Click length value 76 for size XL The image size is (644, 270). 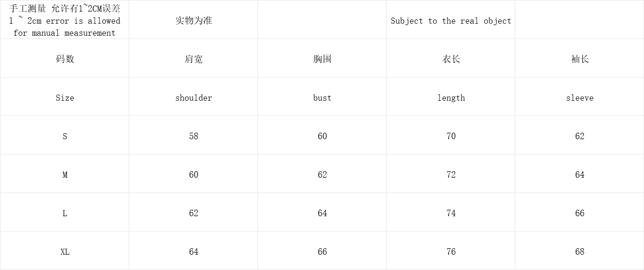click(451, 251)
